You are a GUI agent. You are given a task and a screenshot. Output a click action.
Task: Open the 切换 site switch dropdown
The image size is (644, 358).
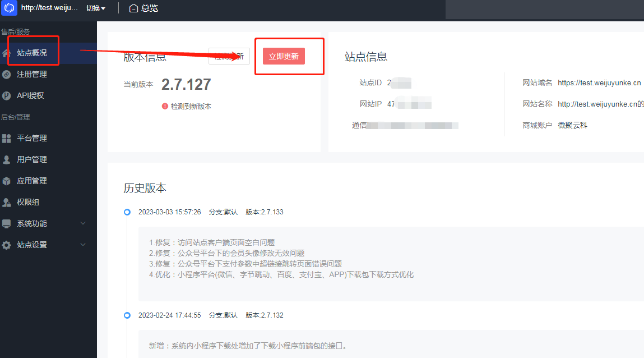pyautogui.click(x=96, y=8)
